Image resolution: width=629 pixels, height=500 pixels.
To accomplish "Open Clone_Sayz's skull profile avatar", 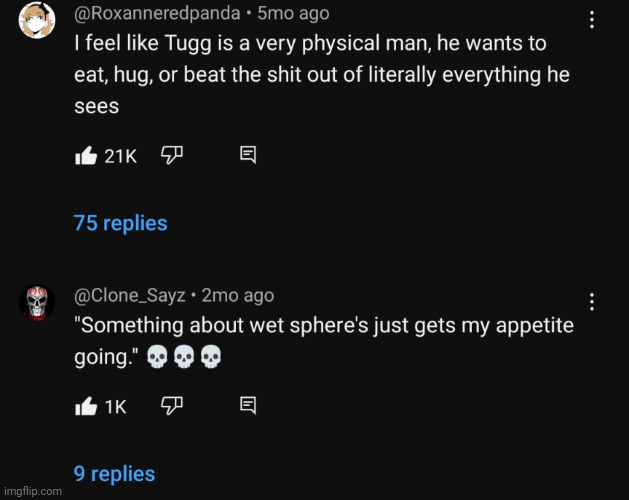I will (x=37, y=302).
